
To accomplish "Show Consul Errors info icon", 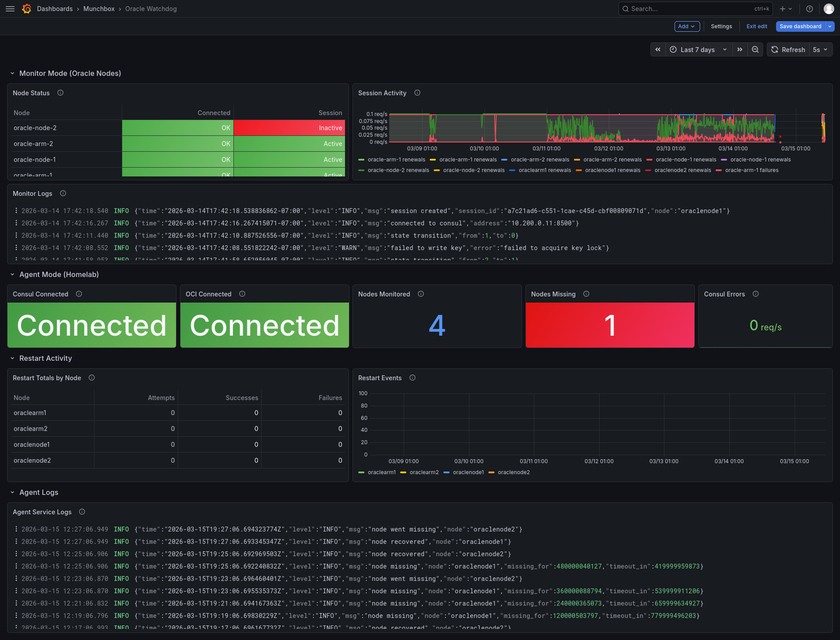I will coord(756,294).
